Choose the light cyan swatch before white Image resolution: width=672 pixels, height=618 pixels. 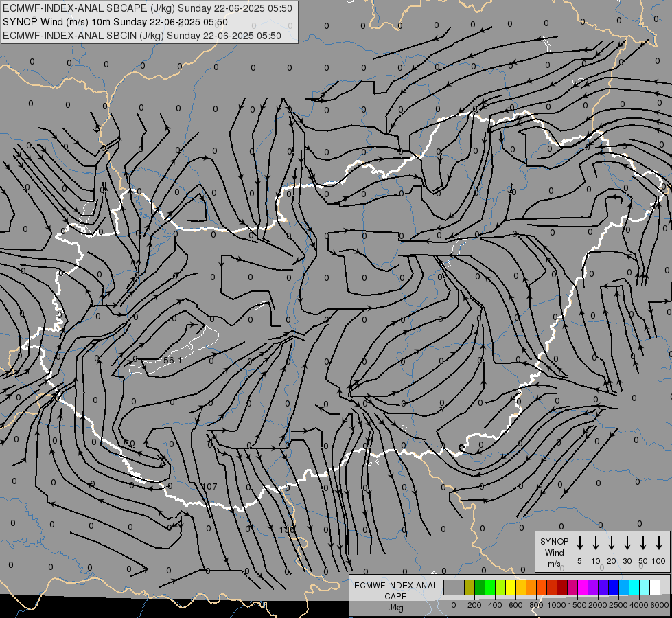click(x=645, y=587)
